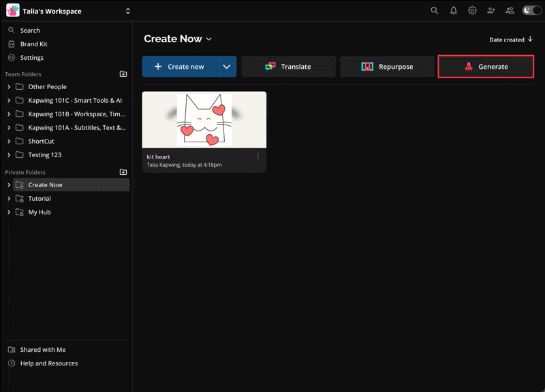This screenshot has height=392, width=545.
Task: Expand the ShortCut team folder
Action: pyautogui.click(x=7, y=141)
